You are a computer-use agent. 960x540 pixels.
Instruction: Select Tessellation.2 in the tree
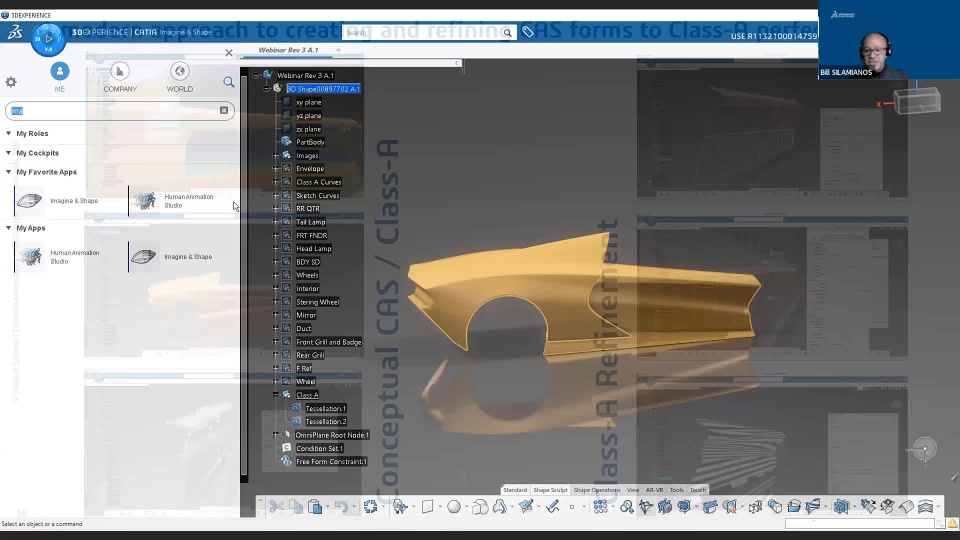326,421
